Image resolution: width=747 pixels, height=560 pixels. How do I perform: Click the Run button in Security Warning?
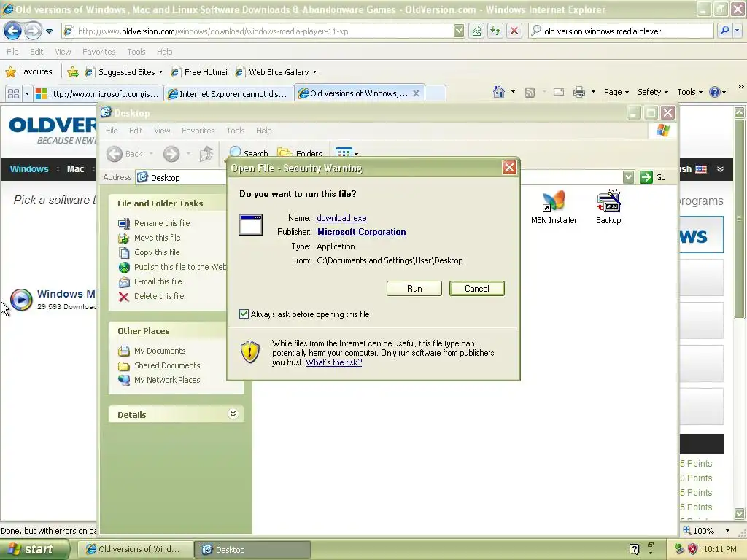pos(414,289)
